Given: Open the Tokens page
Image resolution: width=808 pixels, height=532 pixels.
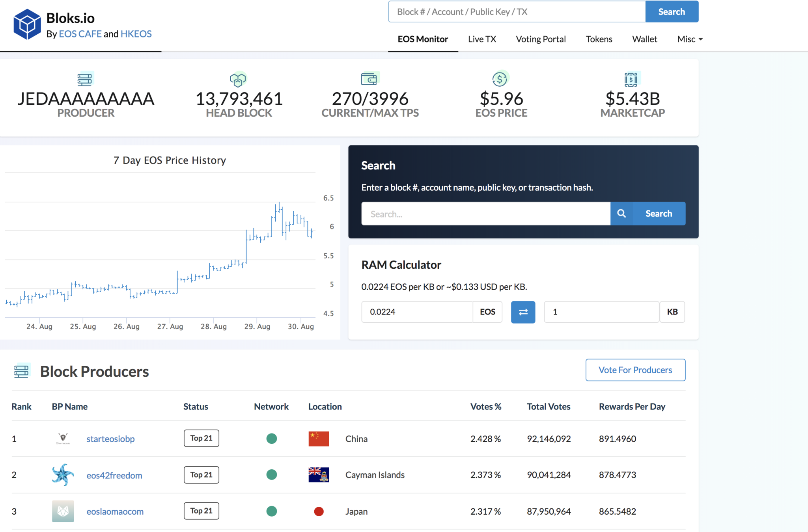Looking at the screenshot, I should [x=599, y=39].
